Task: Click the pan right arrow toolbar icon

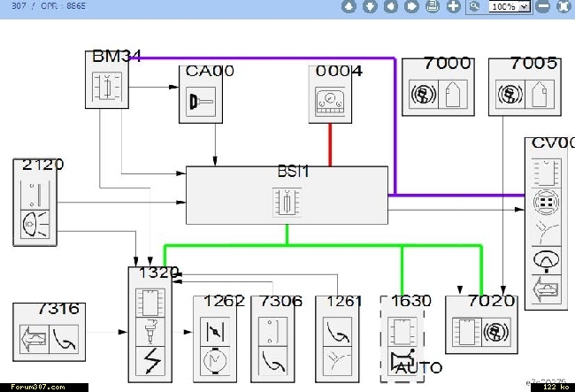Action: (411, 6)
